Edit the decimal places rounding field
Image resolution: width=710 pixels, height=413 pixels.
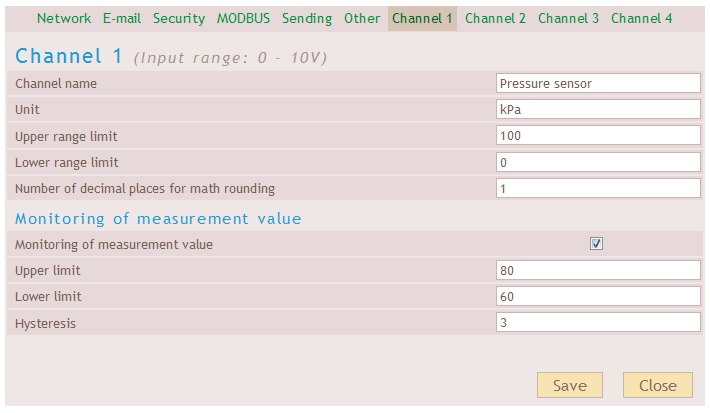point(598,188)
